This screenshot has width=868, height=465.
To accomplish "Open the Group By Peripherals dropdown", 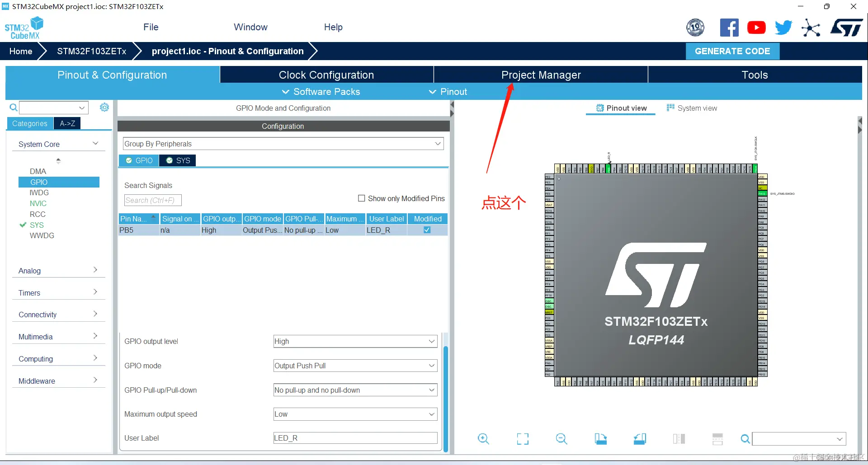I will (x=283, y=144).
